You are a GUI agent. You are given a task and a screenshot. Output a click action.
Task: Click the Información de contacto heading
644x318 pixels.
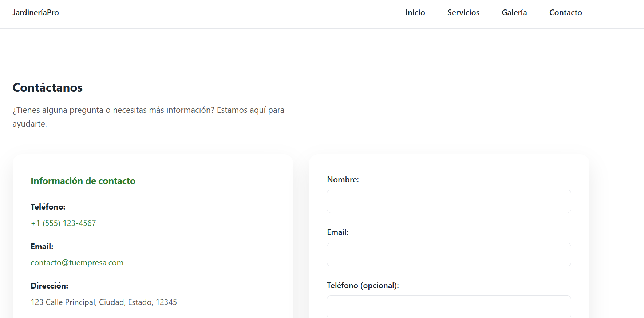pos(83,181)
